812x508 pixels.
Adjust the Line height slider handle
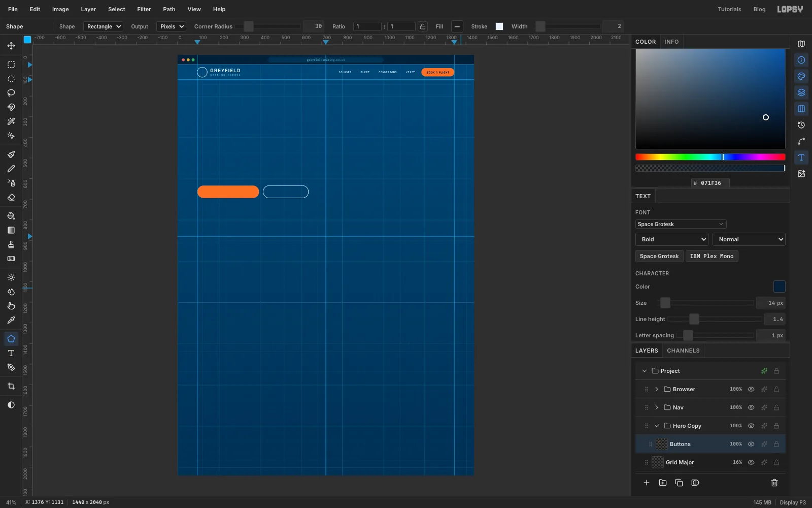[694, 319]
